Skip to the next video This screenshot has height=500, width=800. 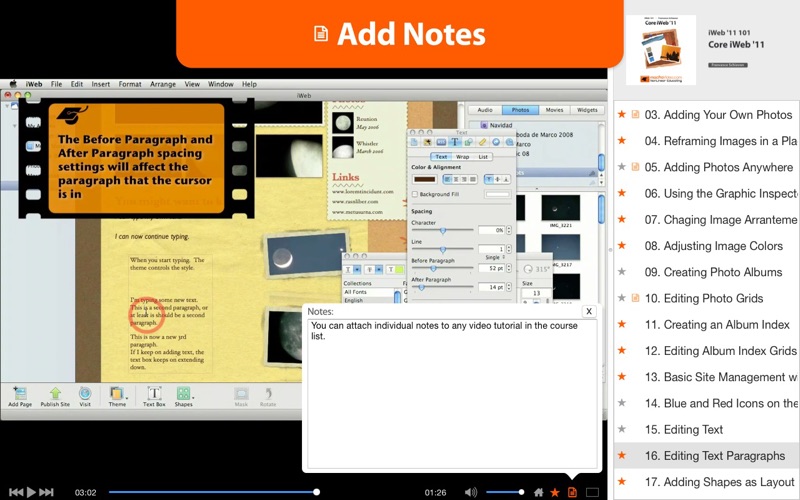pyautogui.click(x=46, y=492)
